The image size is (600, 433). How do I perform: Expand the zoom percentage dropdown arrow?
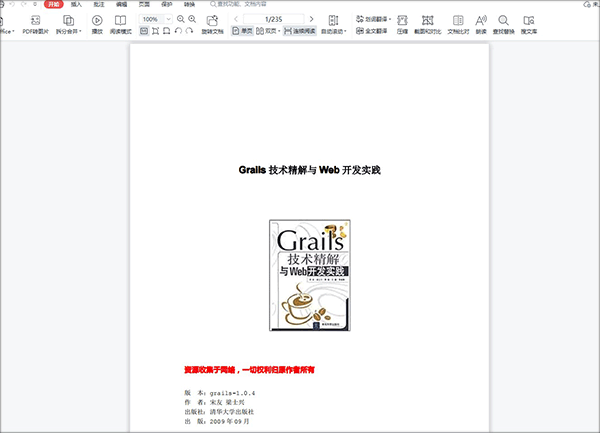pyautogui.click(x=168, y=19)
